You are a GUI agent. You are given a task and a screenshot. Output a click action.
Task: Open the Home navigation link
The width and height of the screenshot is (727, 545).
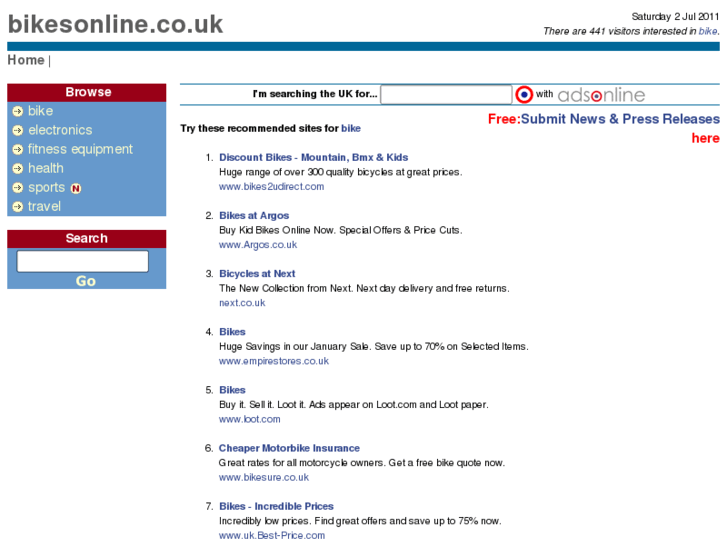pos(26,60)
